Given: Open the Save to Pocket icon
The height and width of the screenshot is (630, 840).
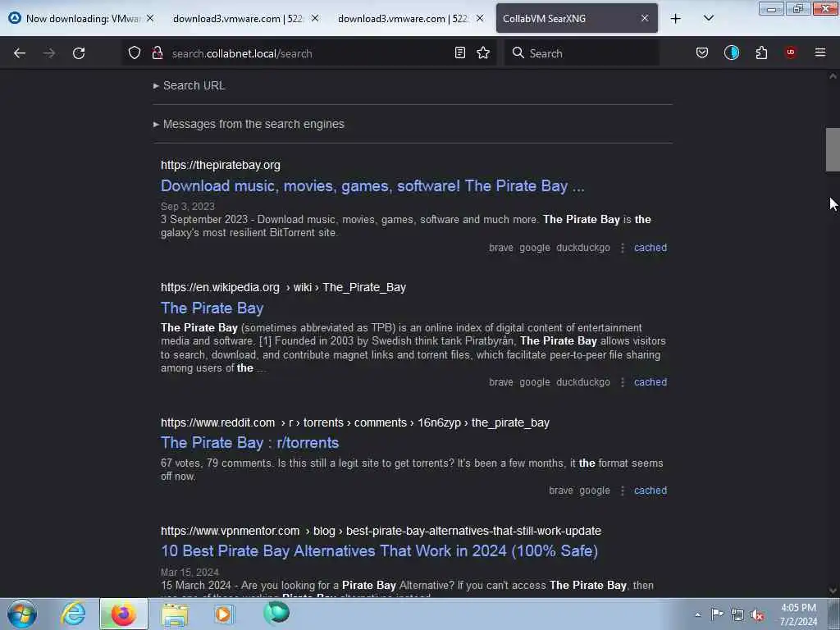Looking at the screenshot, I should point(702,52).
